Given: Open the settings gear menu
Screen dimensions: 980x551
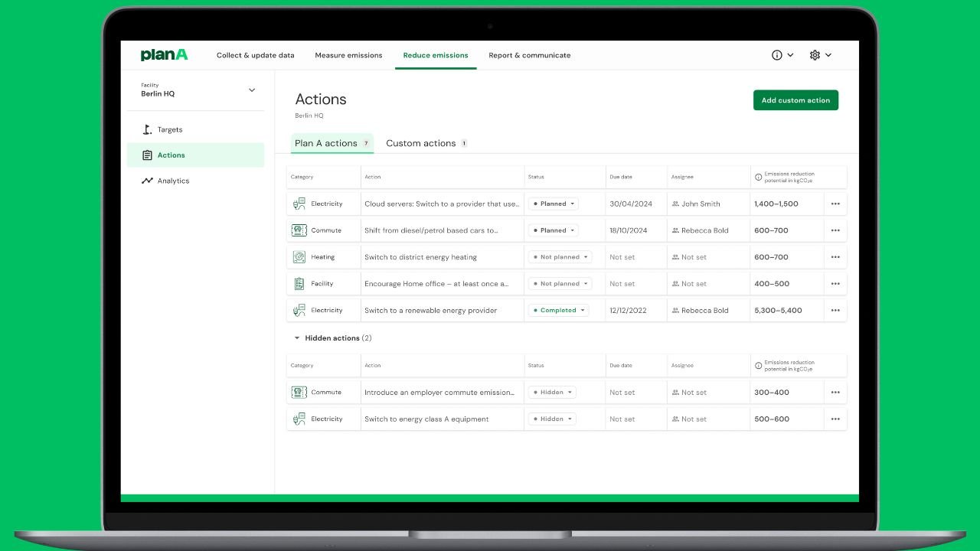Looking at the screenshot, I should [815, 55].
